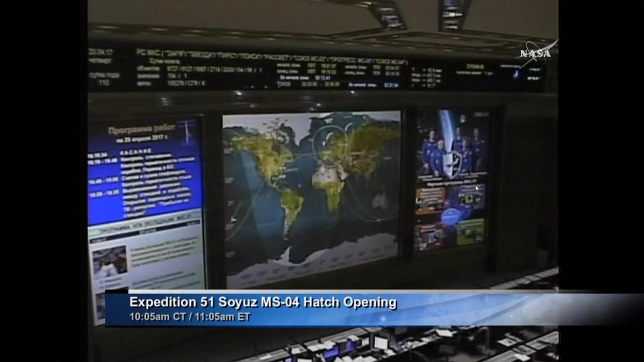Image resolution: width=644 pixels, height=362 pixels.
Task: Click the 'Программа работ' heading on left screen
Action: click(142, 129)
